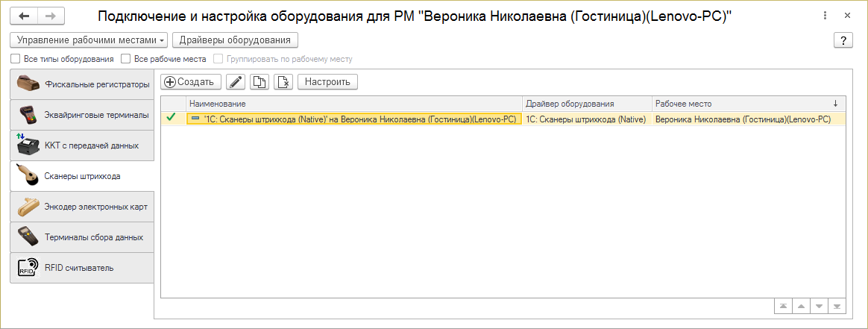Edit selected device with the pencil icon
868x329 pixels.
pos(236,82)
